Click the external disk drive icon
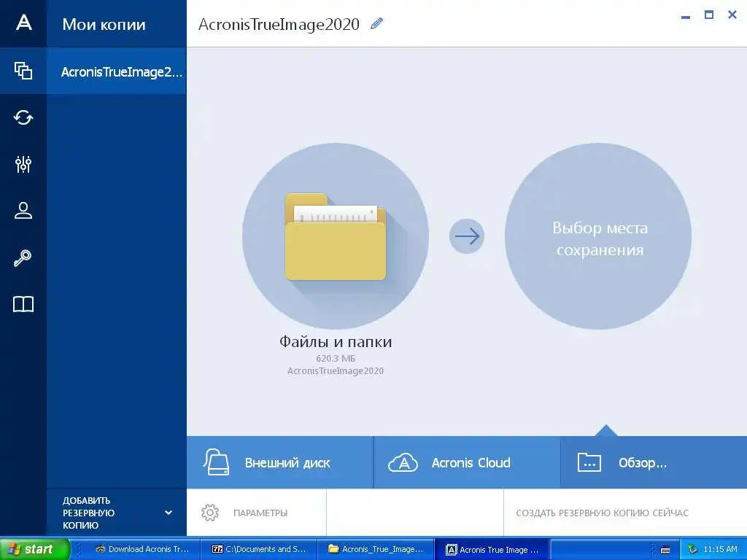Image resolution: width=747 pixels, height=560 pixels. (x=216, y=462)
